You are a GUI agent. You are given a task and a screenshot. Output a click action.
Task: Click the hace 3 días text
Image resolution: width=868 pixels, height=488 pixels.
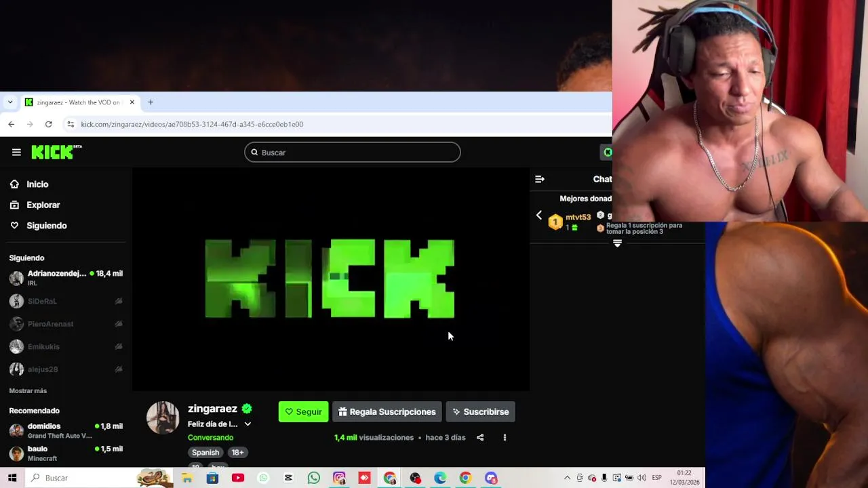(x=446, y=438)
